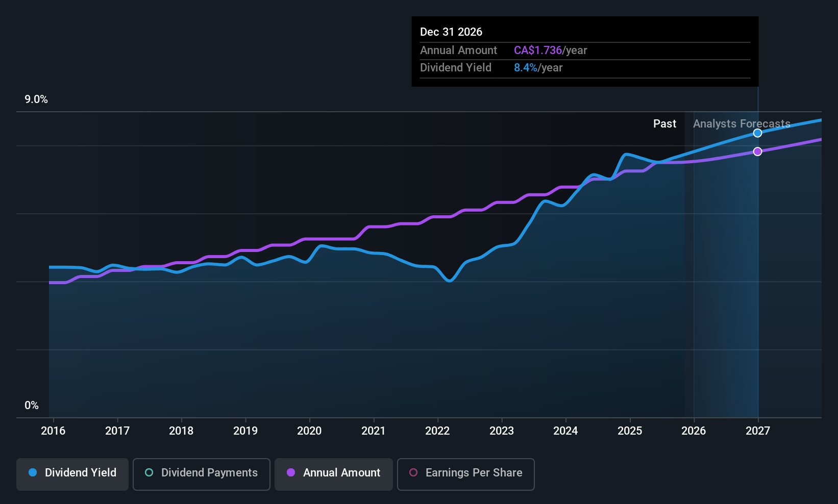Click the Analysts Forecasts section label
The image size is (838, 504).
[x=741, y=123]
